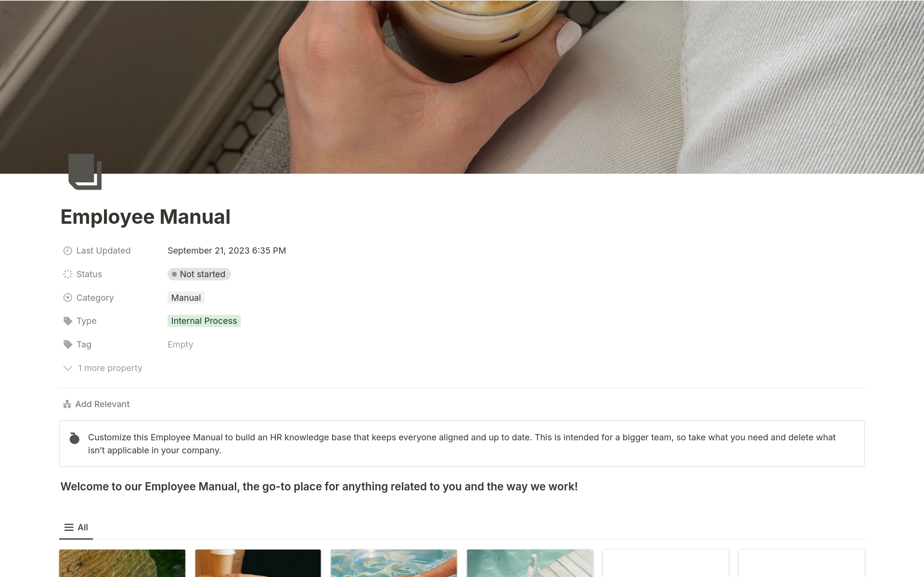Click the Type tag icon
Viewport: 924px width, 577px height.
(x=68, y=321)
